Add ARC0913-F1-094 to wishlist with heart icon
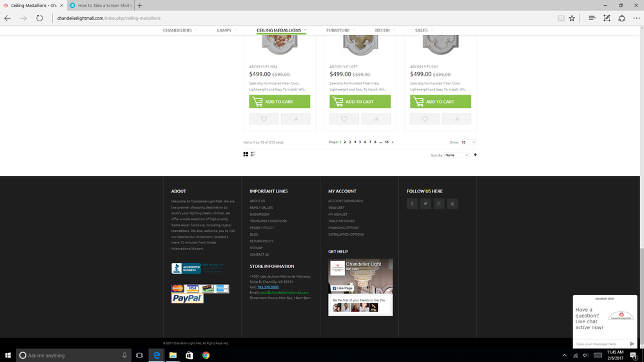The image size is (644, 362). (264, 119)
